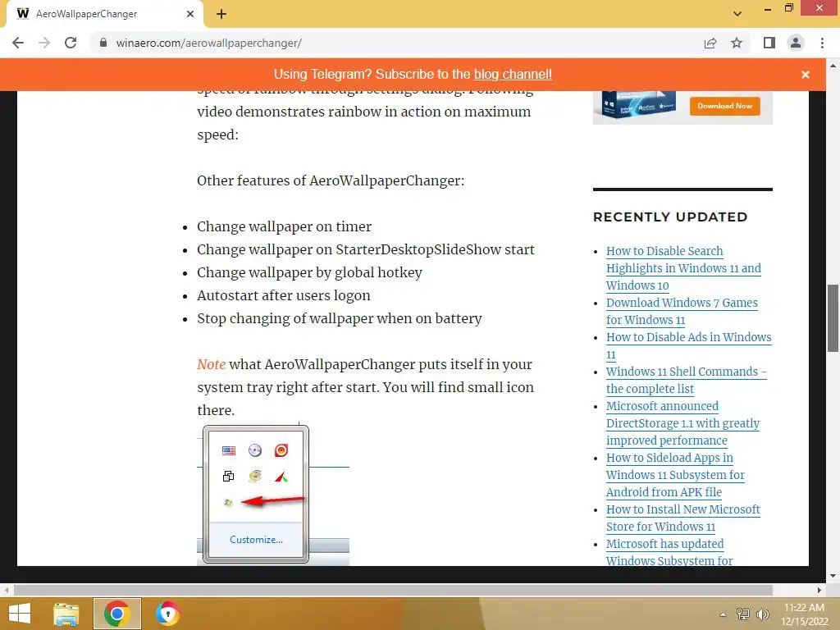Bookmark this page with the star
This screenshot has width=840, height=630.
737,43
